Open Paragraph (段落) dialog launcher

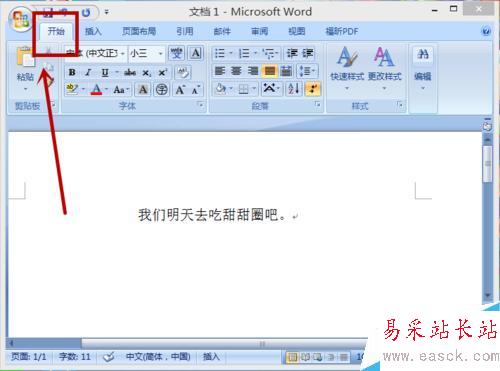point(317,105)
